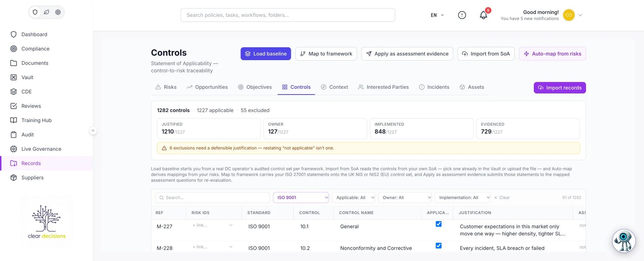This screenshot has width=644, height=261.
Task: Open the alert circle icon in header
Action: point(462,15)
